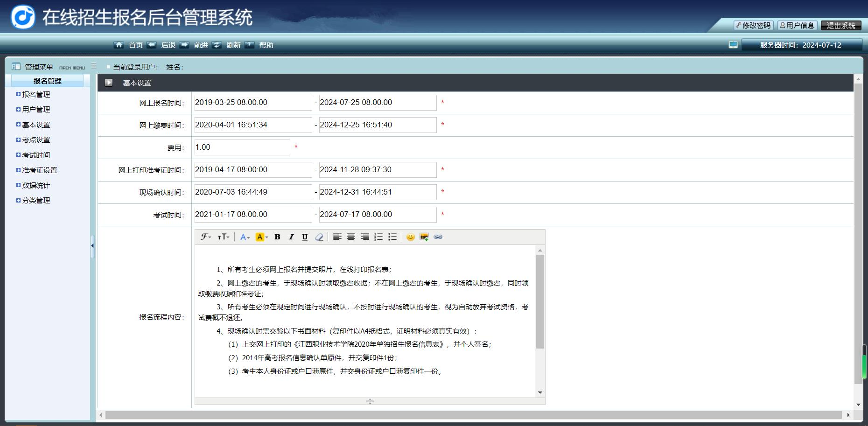Image resolution: width=868 pixels, height=426 pixels.
Task: Insert an image into the editor
Action: pos(424,237)
